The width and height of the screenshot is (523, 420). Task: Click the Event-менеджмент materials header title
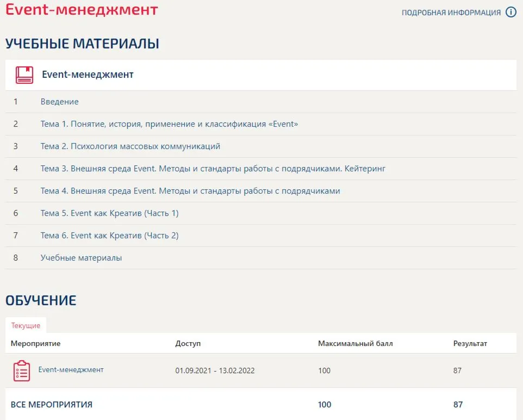88,75
